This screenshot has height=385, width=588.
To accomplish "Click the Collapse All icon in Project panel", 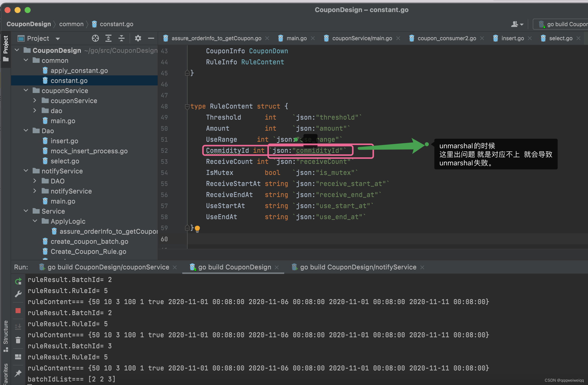I will [122, 38].
